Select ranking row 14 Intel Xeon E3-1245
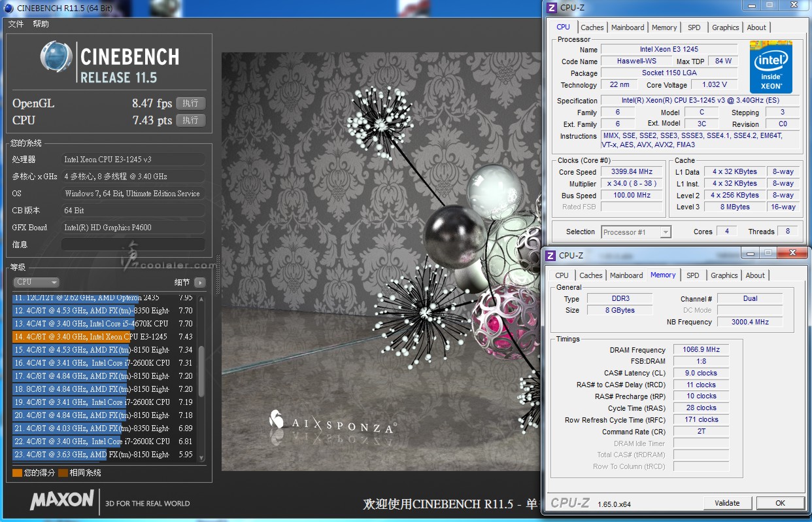Screen dimensions: 812x522 click(x=103, y=336)
